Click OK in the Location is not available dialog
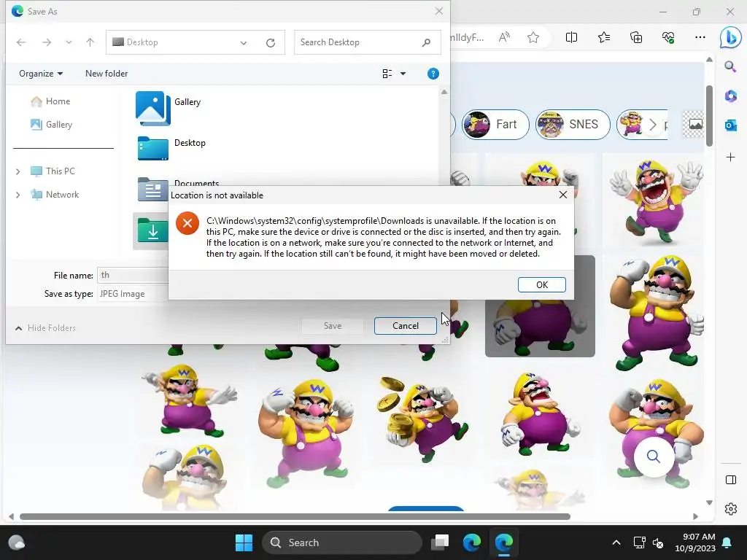Viewport: 747px width, 560px height. tap(542, 285)
